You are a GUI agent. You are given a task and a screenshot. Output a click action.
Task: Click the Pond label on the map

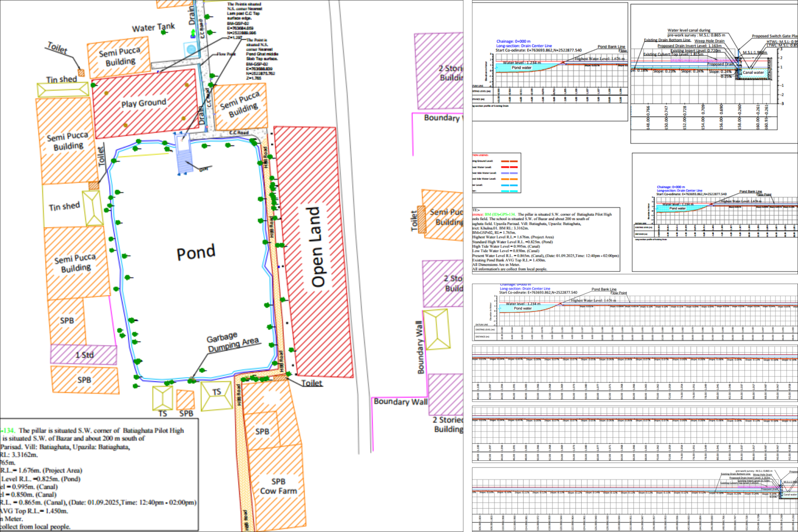(196, 253)
